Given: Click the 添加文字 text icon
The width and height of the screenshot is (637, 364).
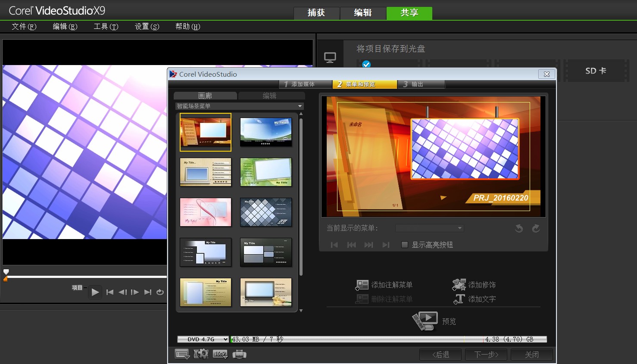Looking at the screenshot, I should tap(459, 299).
